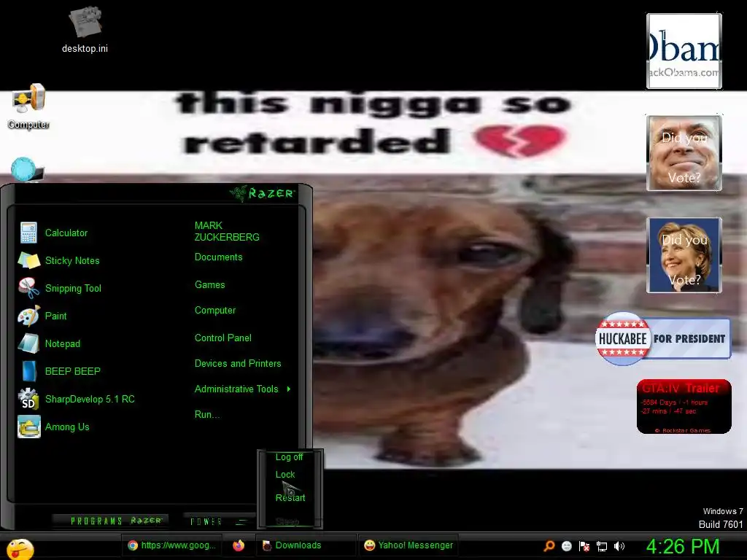Image resolution: width=747 pixels, height=560 pixels.
Task: Open Games from the start menu
Action: click(x=209, y=285)
